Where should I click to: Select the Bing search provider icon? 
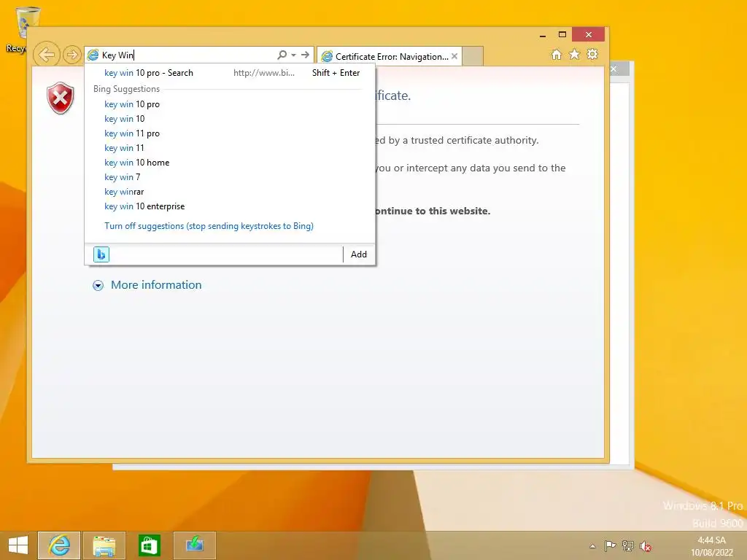[x=101, y=254]
